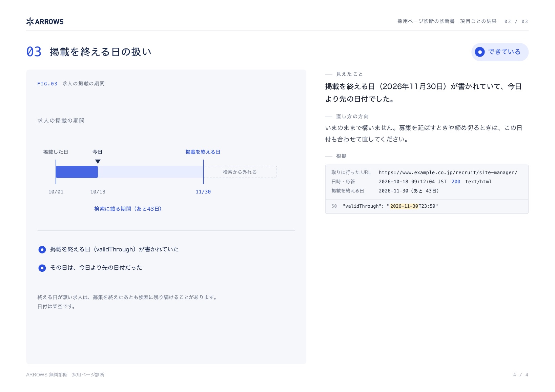Click the 掲載した日 timeline label
This screenshot has height=392, width=555.
click(x=56, y=152)
